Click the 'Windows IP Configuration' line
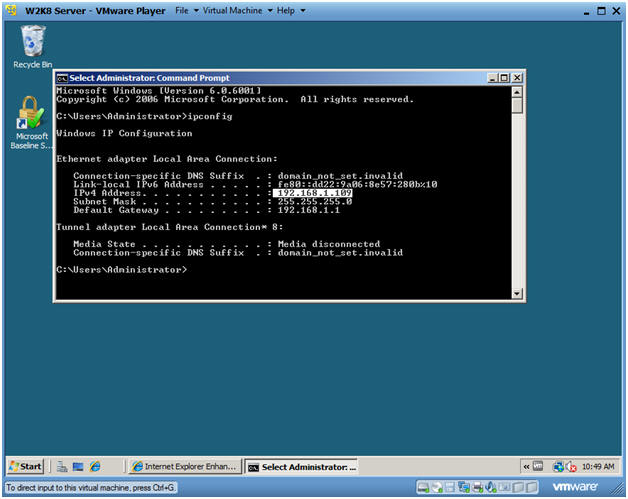This screenshot has height=499, width=628. point(124,133)
